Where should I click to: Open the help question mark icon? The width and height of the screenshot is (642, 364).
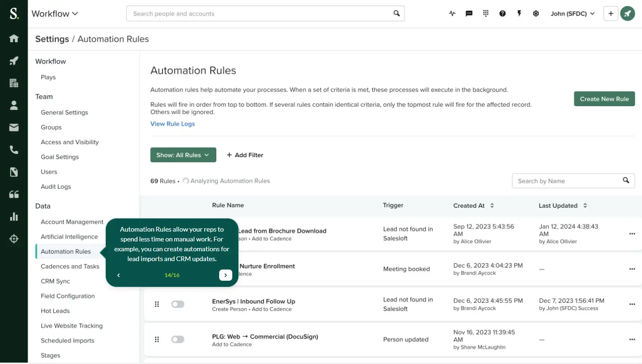[502, 14]
